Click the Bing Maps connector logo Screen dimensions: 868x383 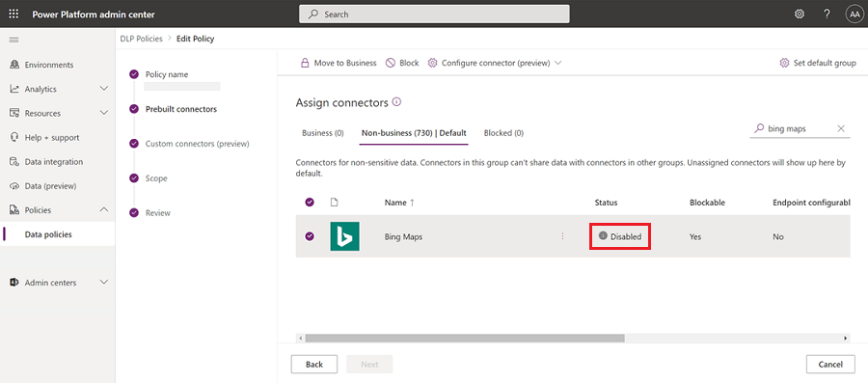345,236
